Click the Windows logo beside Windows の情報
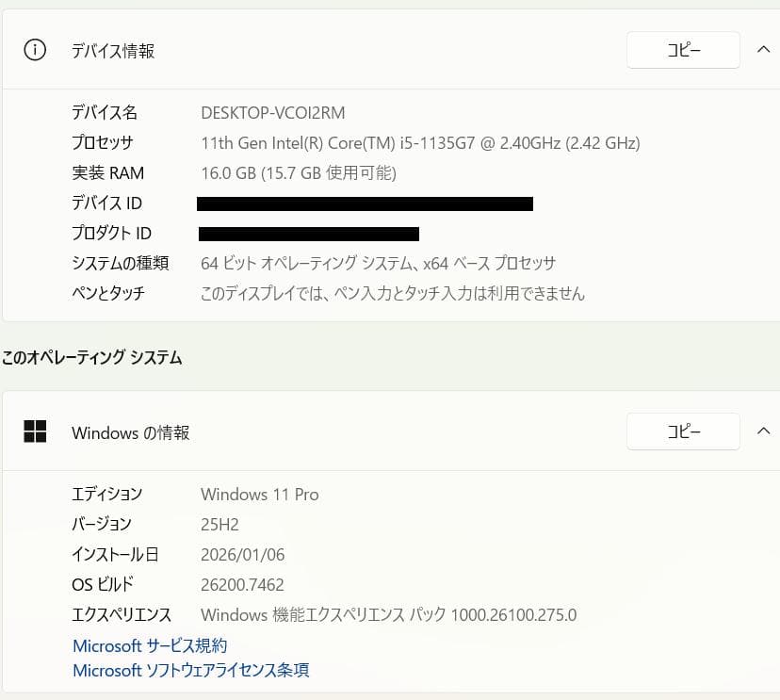This screenshot has width=780, height=700. pyautogui.click(x=35, y=431)
